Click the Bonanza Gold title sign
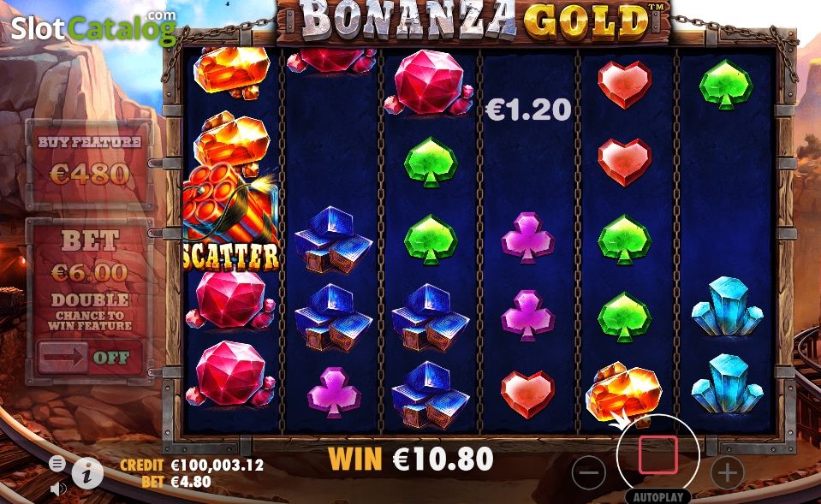Image resolution: width=821 pixels, height=504 pixels. point(474,21)
